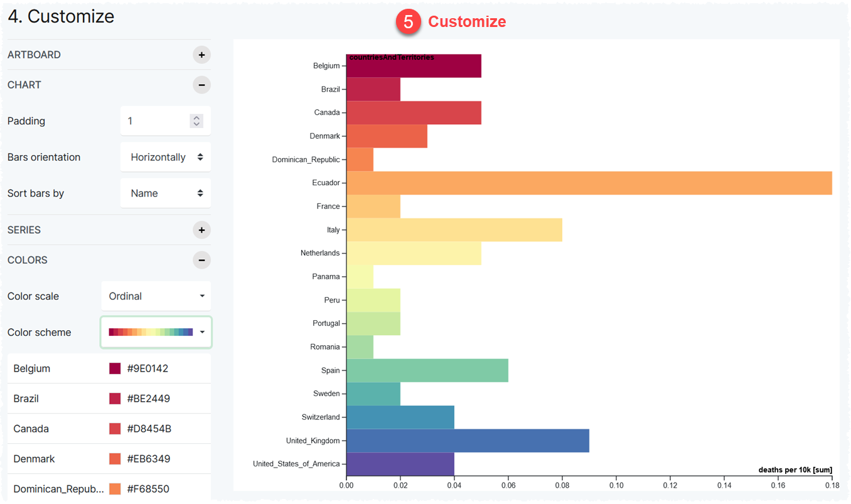Expand the ARTBOARD section plus icon

pos(201,55)
